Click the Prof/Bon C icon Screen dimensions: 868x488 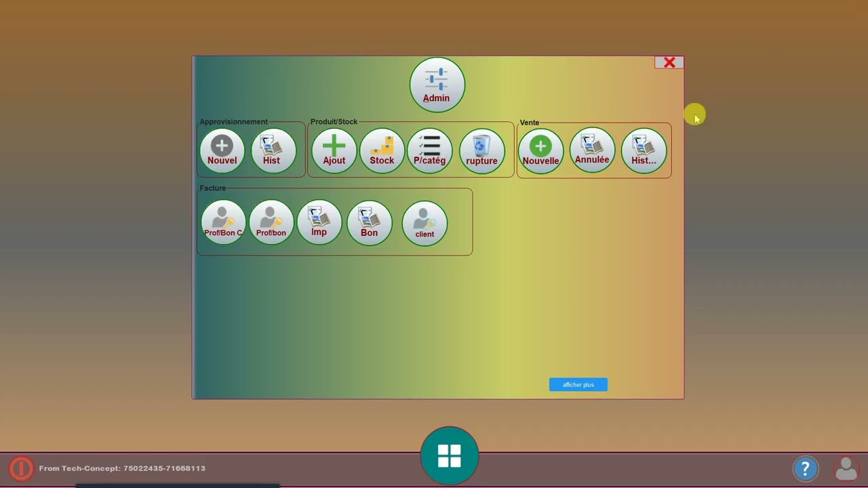[x=223, y=222]
